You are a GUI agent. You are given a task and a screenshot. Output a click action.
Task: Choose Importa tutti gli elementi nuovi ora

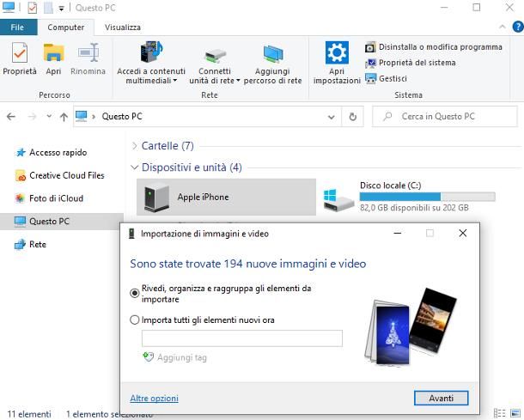pos(134,320)
